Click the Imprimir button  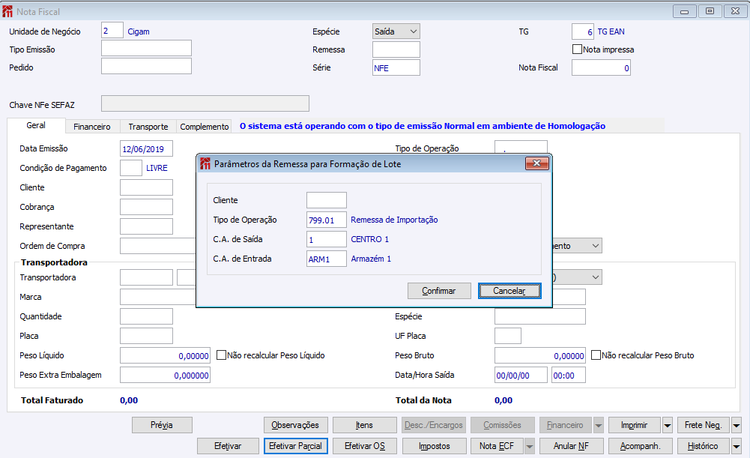pyautogui.click(x=635, y=425)
